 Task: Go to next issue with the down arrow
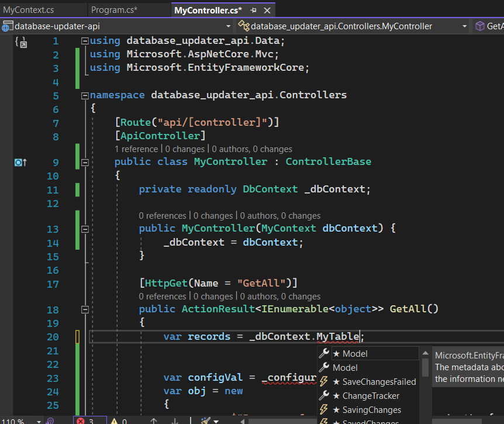pos(175,421)
